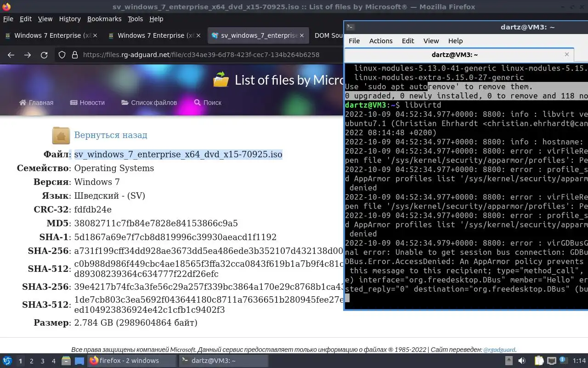
Task: Switch to the DOM Sou tab
Action: pyautogui.click(x=328, y=35)
